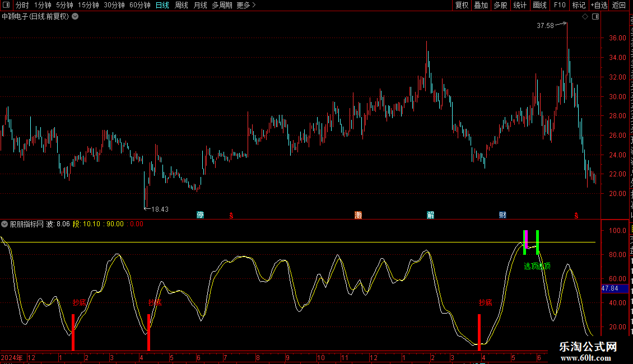Viewport: 633px width, 364px height.
Task: Click the second 抄底 signal bar near April
Action: [148, 332]
